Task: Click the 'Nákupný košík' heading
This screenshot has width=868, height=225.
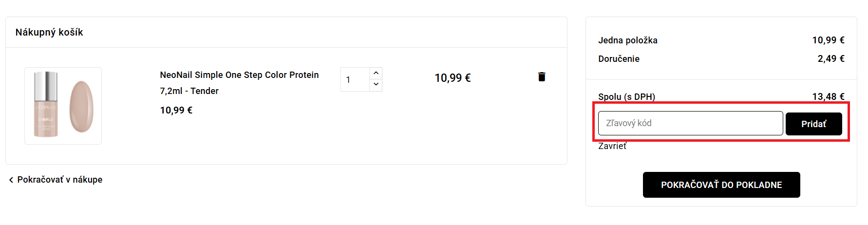Action: click(49, 32)
